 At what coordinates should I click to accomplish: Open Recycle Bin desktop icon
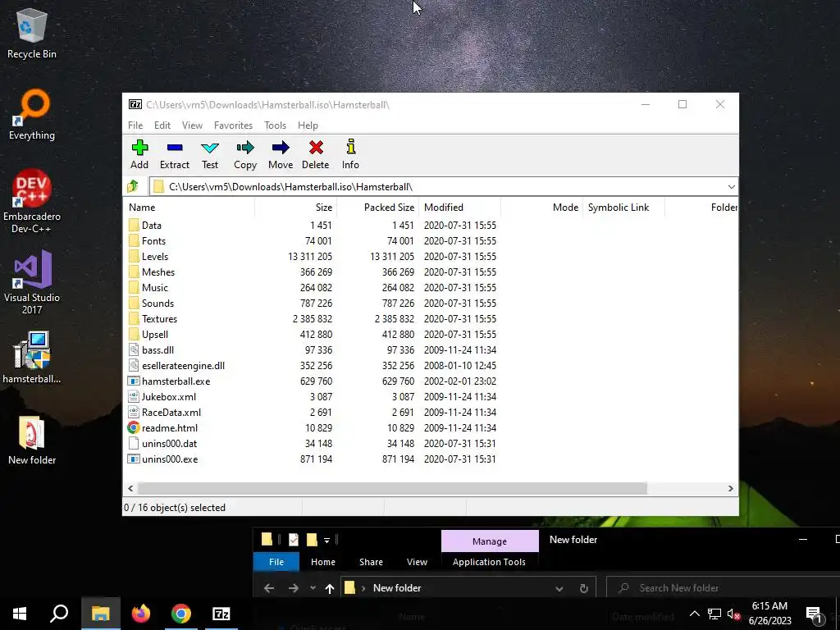click(32, 33)
